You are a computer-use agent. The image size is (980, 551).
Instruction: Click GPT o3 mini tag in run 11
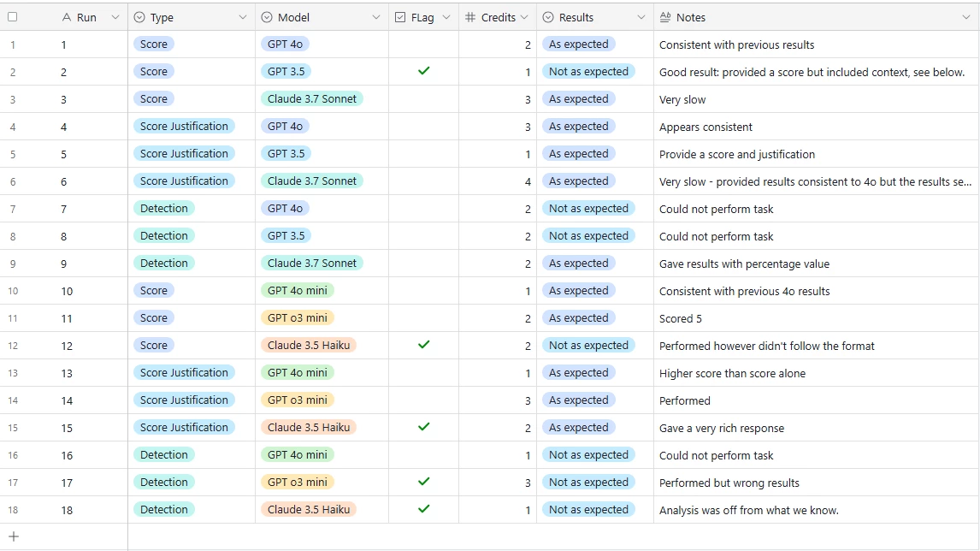point(298,317)
